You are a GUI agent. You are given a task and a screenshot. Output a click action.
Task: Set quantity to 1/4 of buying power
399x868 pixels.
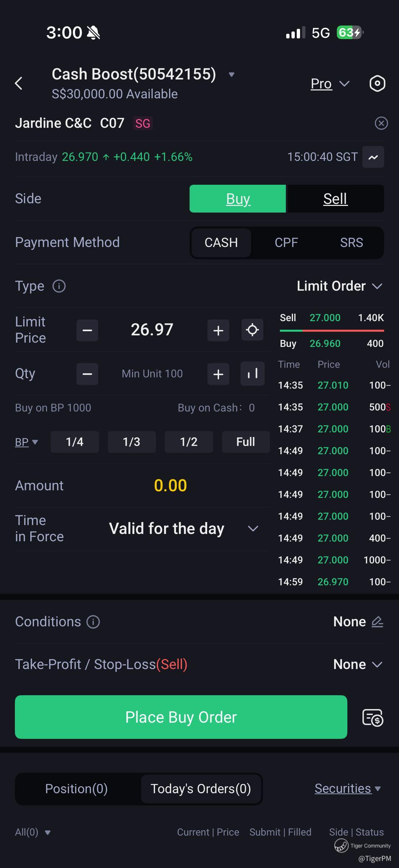point(75,442)
